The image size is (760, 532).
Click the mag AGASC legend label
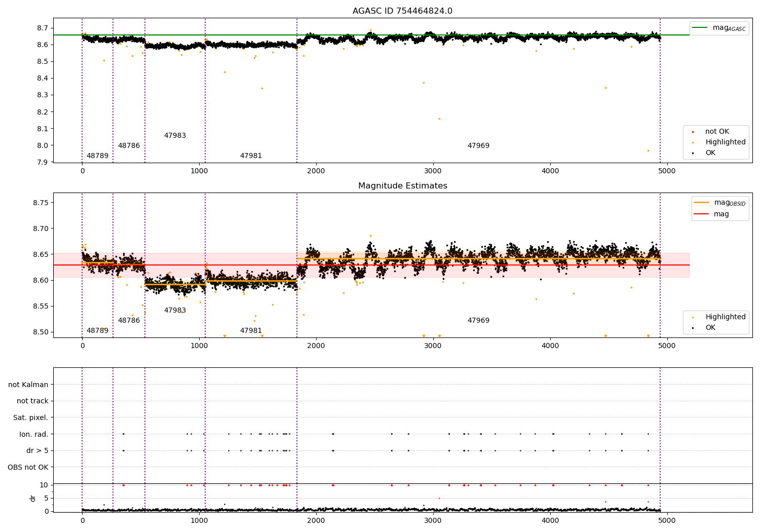pyautogui.click(x=729, y=28)
